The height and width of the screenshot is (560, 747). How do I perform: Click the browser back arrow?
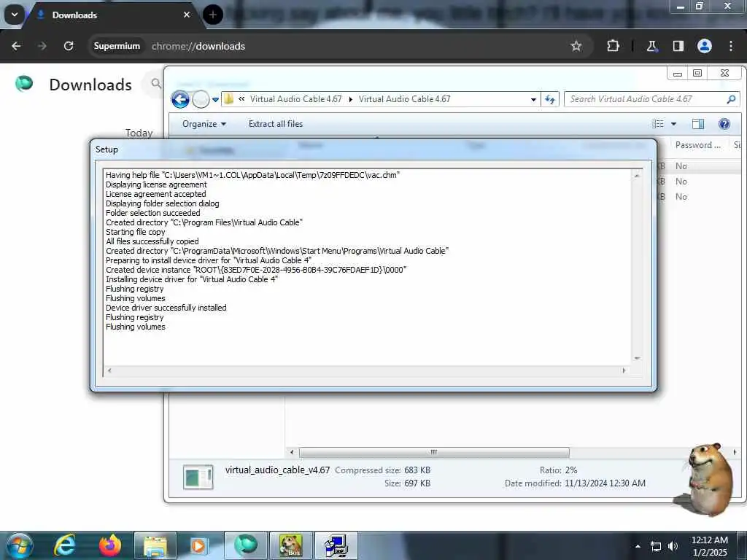pos(16,46)
